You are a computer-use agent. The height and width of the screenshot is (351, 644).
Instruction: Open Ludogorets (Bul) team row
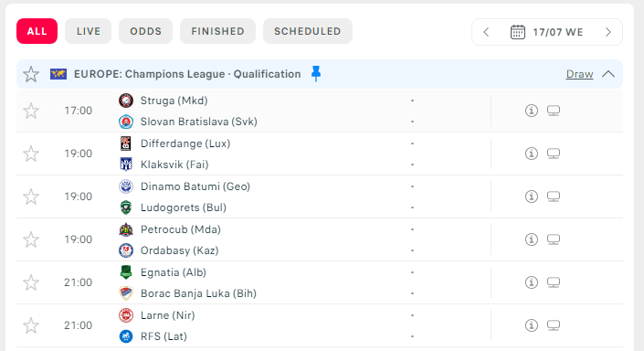[x=184, y=207]
